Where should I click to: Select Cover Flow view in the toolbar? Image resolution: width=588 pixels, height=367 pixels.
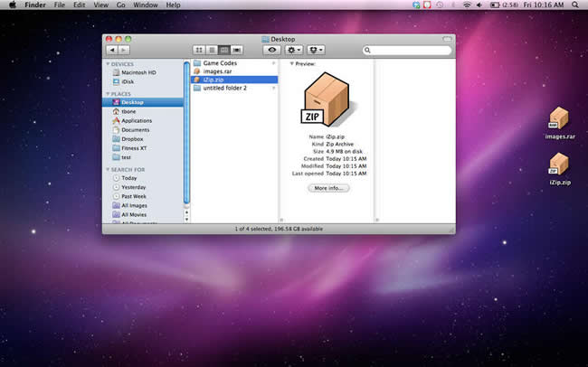[237, 51]
